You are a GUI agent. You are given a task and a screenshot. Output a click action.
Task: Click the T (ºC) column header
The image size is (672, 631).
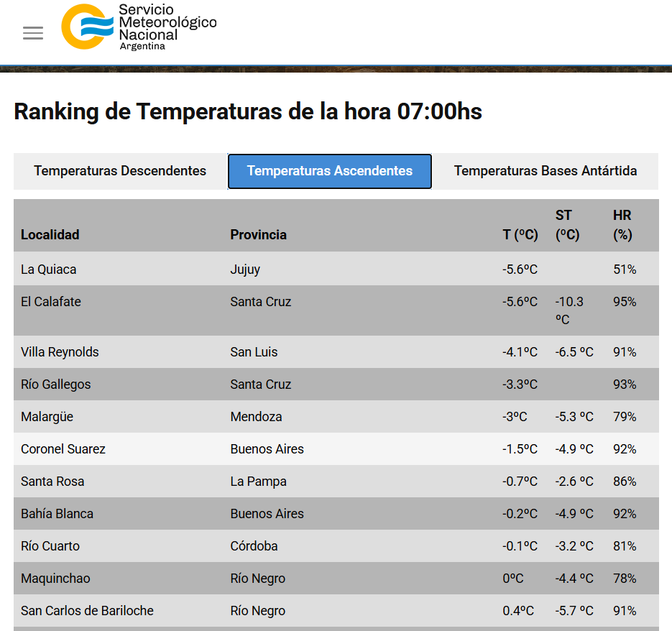pos(520,235)
